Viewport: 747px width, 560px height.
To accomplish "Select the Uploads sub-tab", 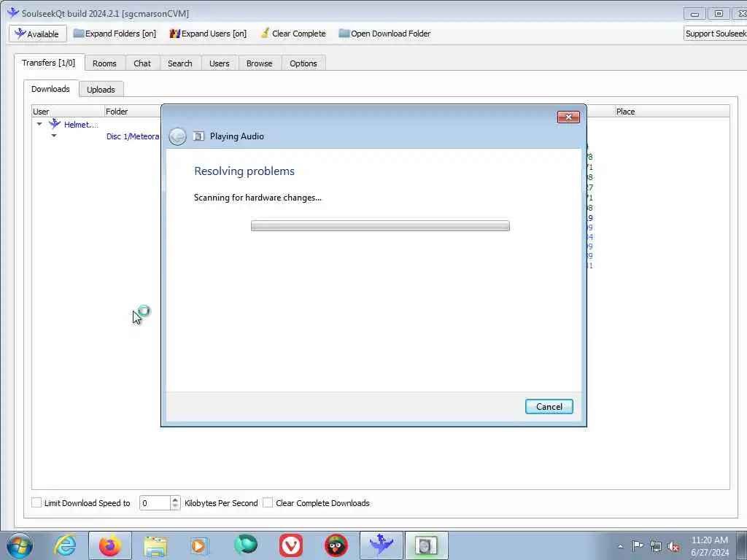I will click(101, 90).
